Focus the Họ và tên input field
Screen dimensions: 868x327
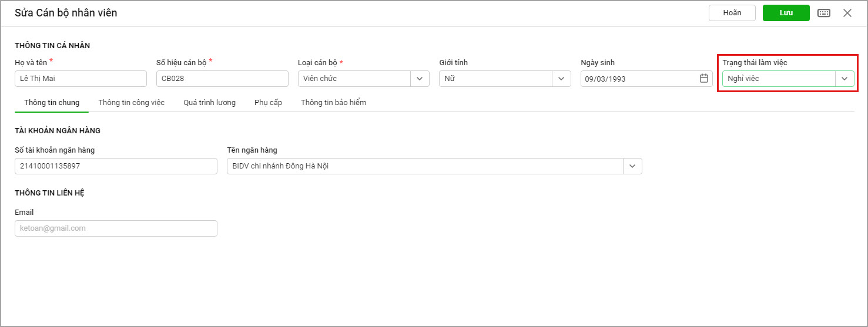coord(81,79)
